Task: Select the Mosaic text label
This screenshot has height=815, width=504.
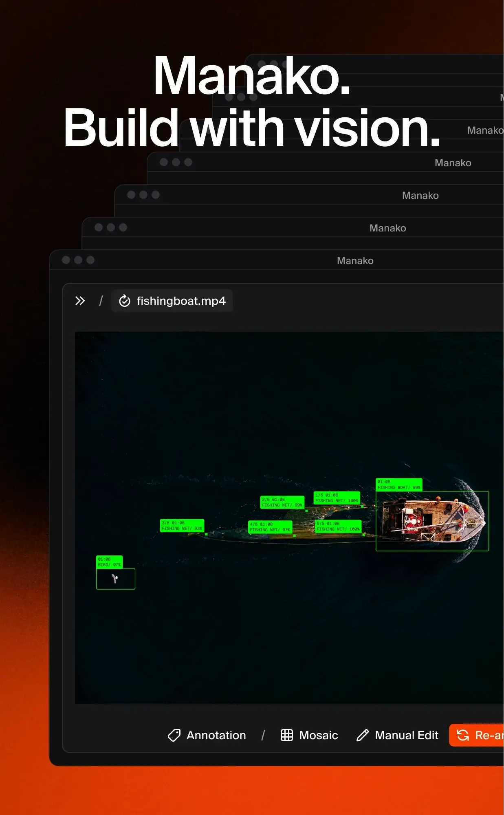Action: (x=318, y=735)
